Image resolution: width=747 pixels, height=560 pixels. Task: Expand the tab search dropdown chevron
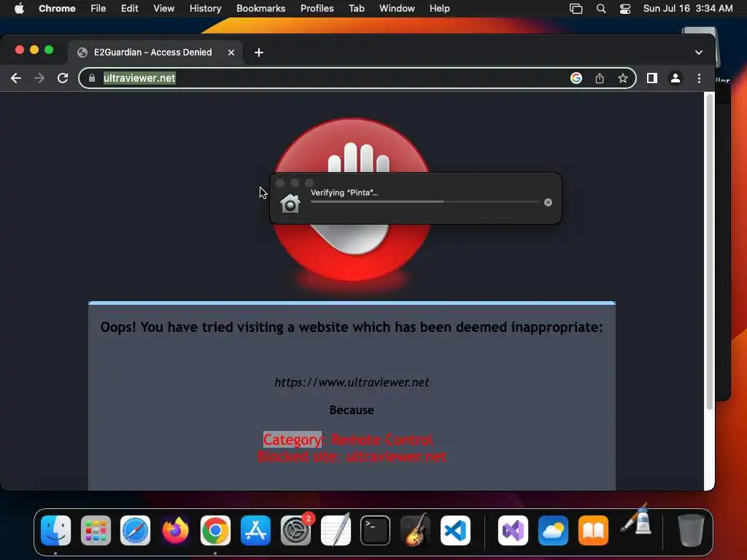tap(698, 52)
